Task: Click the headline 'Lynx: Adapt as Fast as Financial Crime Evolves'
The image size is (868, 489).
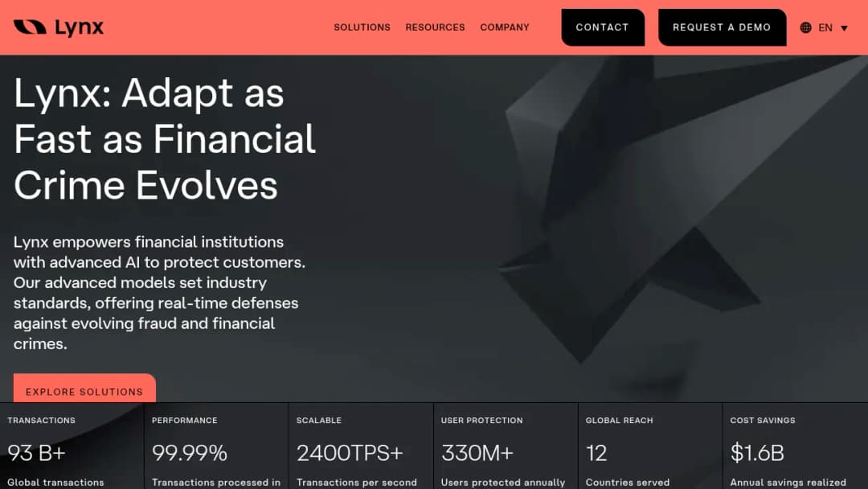Action: tap(165, 138)
